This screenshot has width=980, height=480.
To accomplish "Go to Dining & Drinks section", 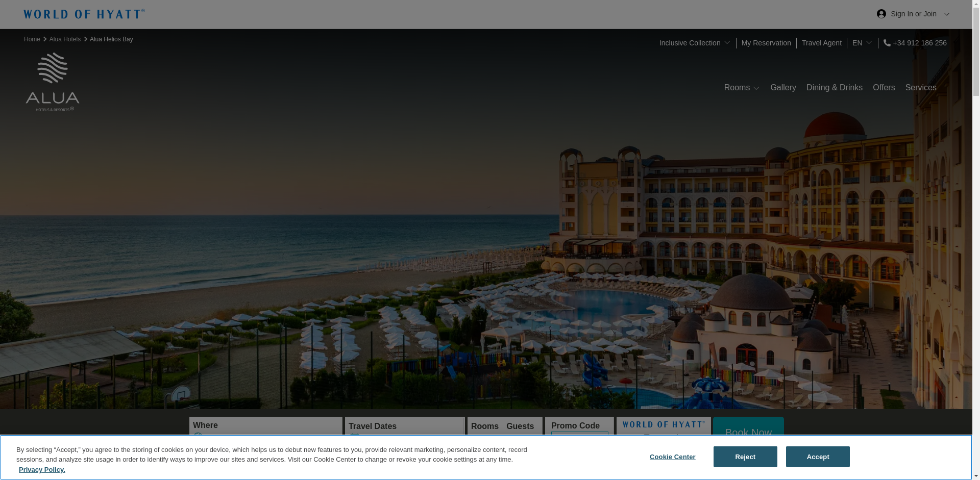I will [834, 88].
